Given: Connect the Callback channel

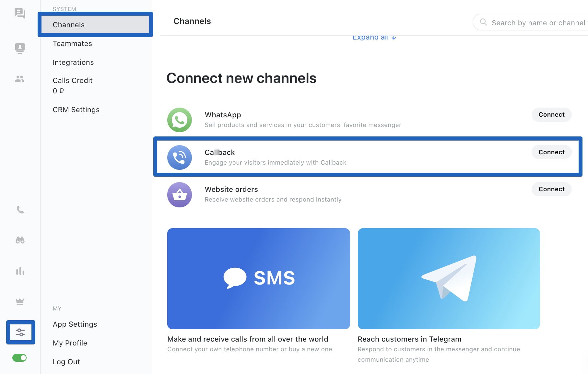Looking at the screenshot, I should pos(551,152).
